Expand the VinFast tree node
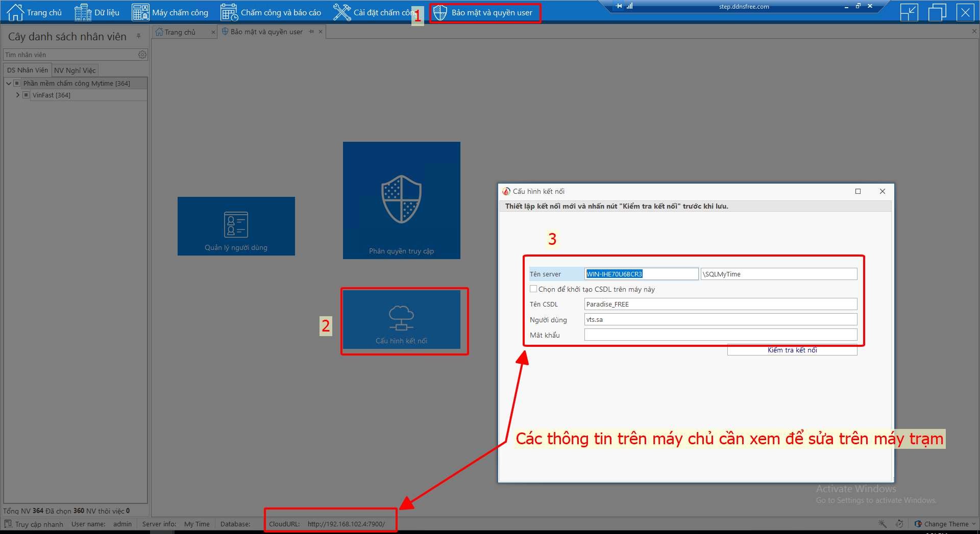 (18, 95)
